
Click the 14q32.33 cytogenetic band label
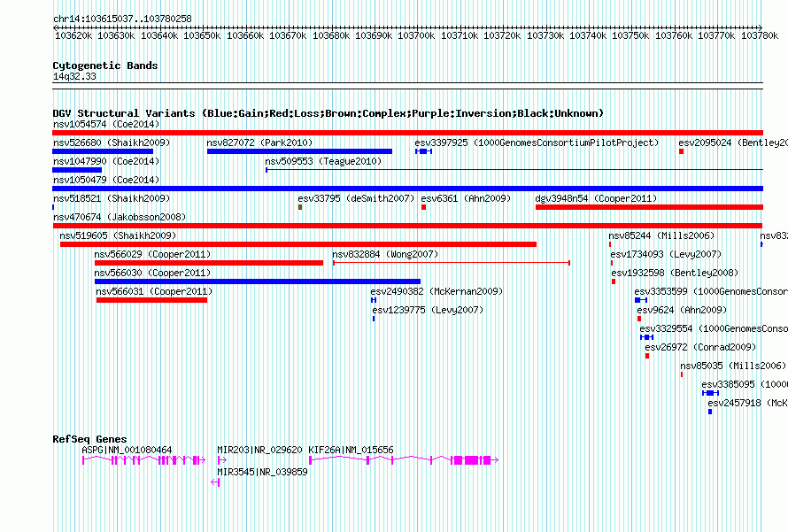(x=74, y=76)
